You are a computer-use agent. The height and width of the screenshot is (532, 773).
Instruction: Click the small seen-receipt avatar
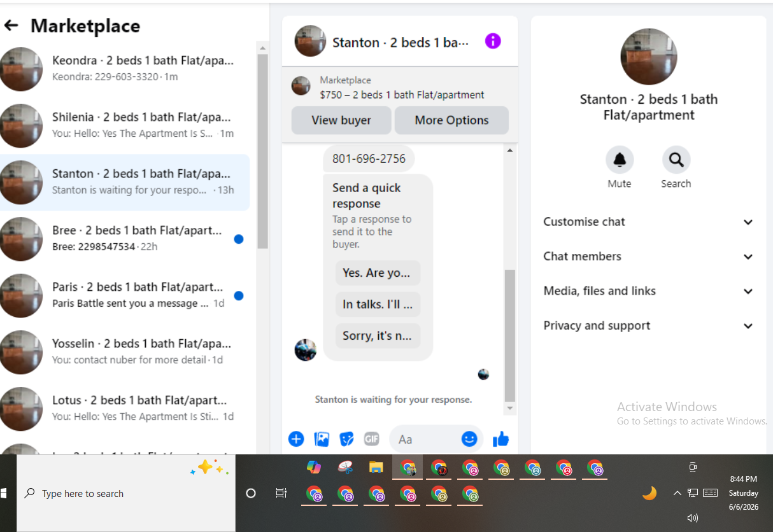point(483,374)
